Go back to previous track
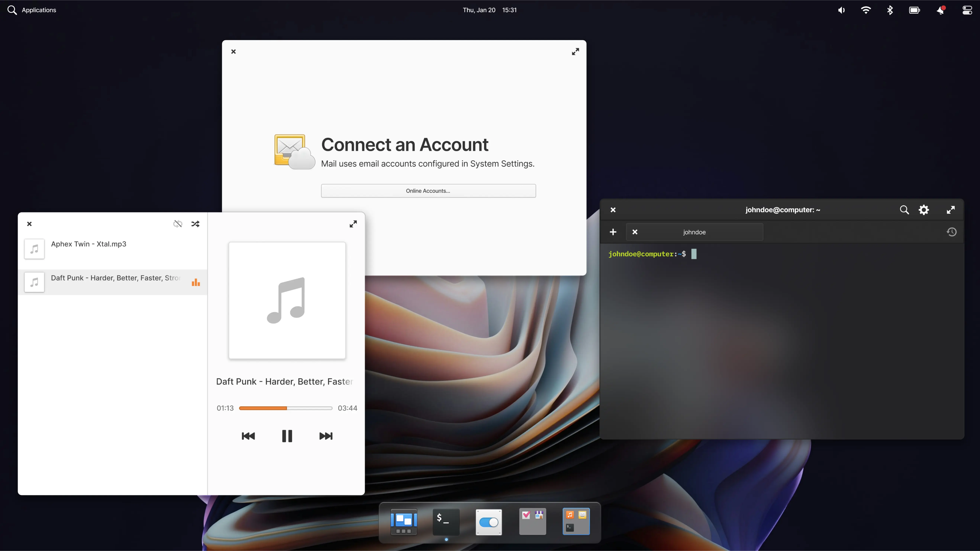The height and width of the screenshot is (551, 980). pyautogui.click(x=248, y=436)
